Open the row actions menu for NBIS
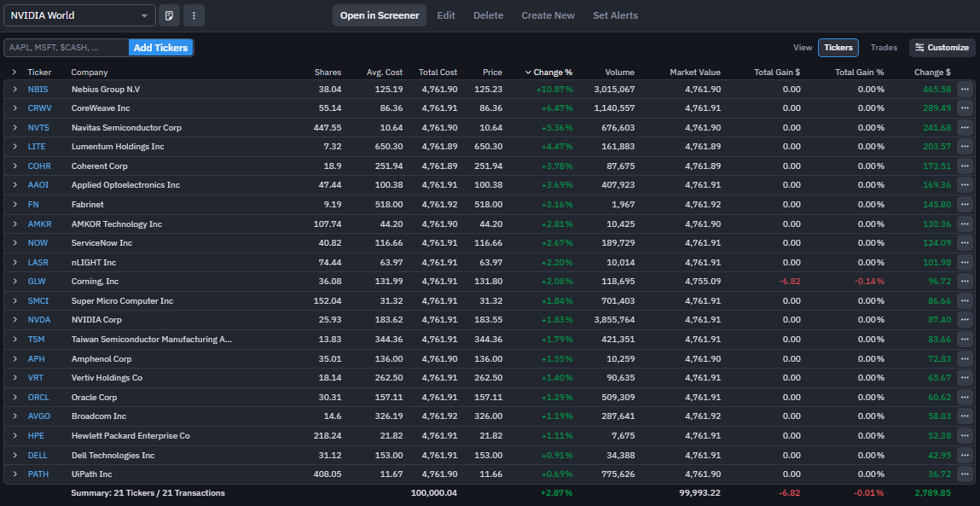 point(965,89)
